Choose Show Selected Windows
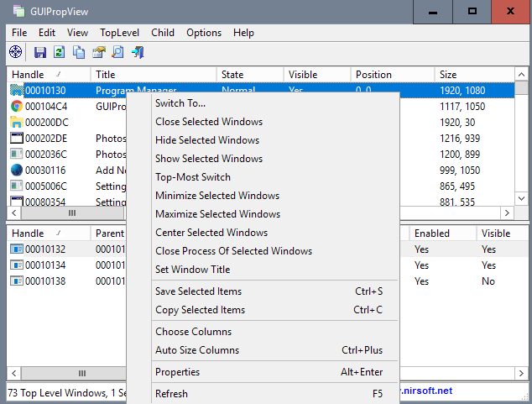This screenshot has height=404, width=532. [x=263, y=159]
